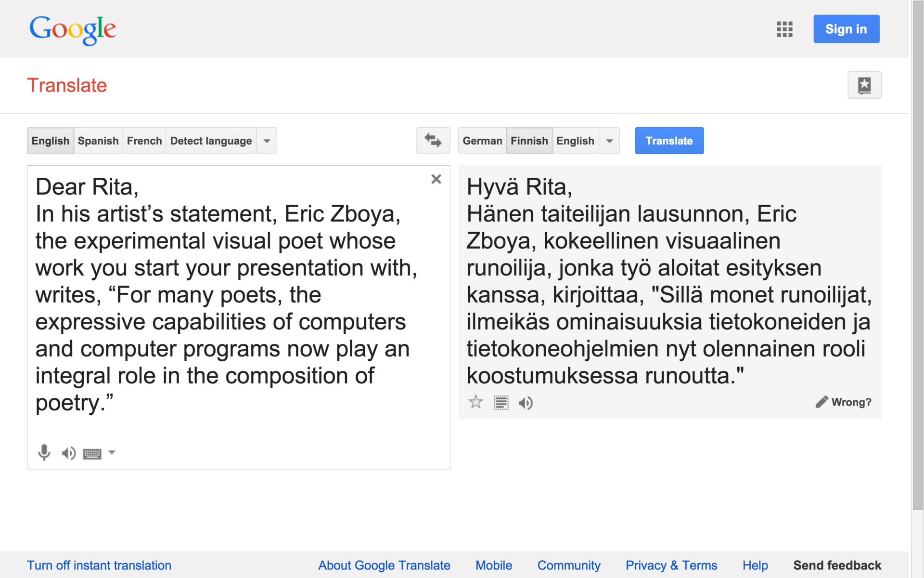Select all translated text icon
Screen dimensions: 924x578
501,403
